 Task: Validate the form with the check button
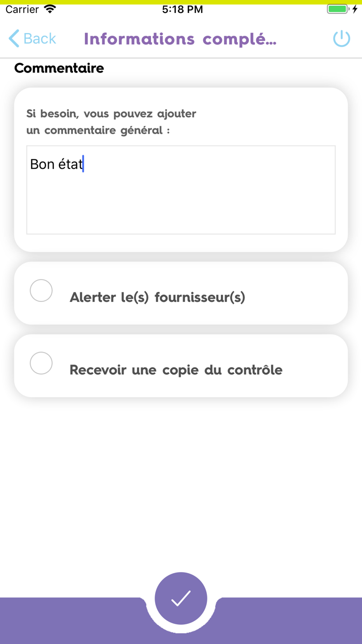pyautogui.click(x=180, y=599)
